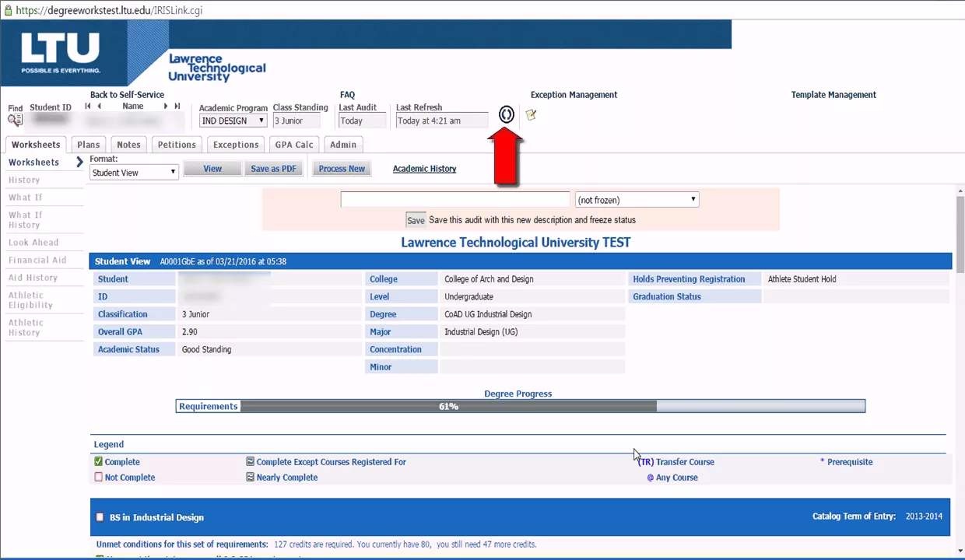Image resolution: width=965 pixels, height=560 pixels.
Task: Open the Format Student View dropdown
Action: pyautogui.click(x=135, y=173)
